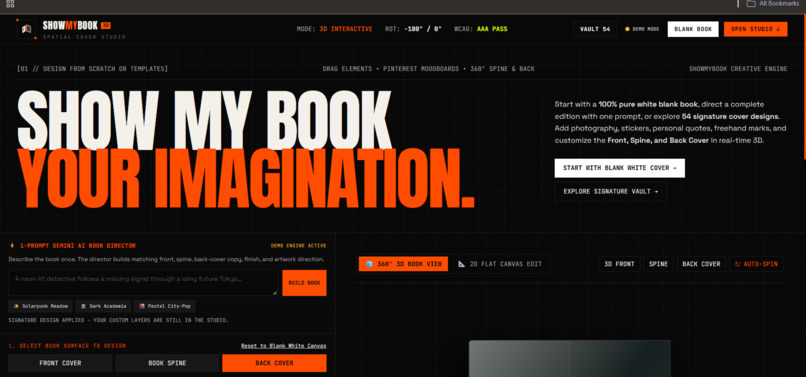Image resolution: width=806 pixels, height=377 pixels.
Task: Show the 3D FRONT view
Action: pyautogui.click(x=619, y=264)
